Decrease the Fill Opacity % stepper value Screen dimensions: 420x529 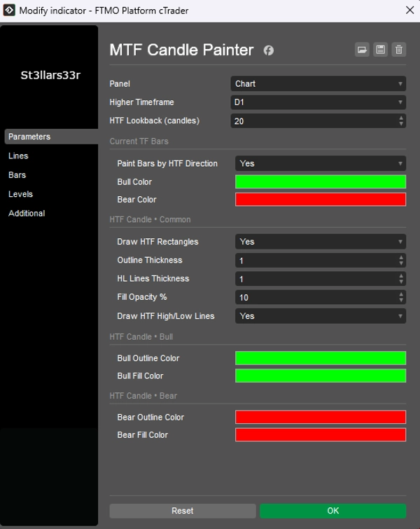click(x=401, y=301)
